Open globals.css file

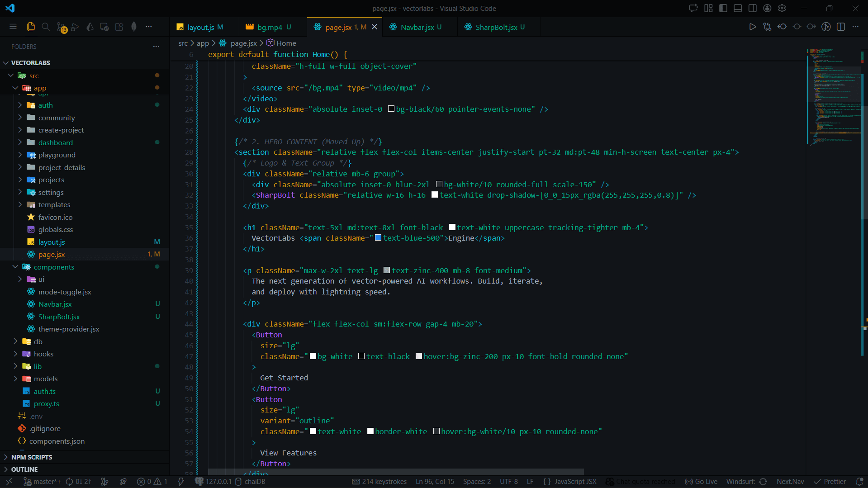click(55, 229)
